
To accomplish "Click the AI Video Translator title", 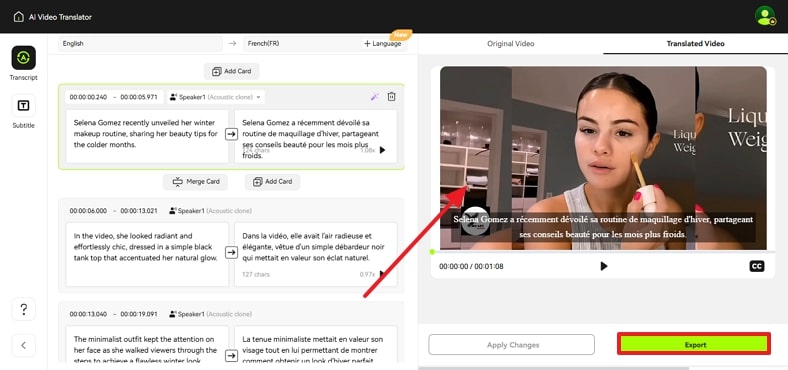I will 60,17.
